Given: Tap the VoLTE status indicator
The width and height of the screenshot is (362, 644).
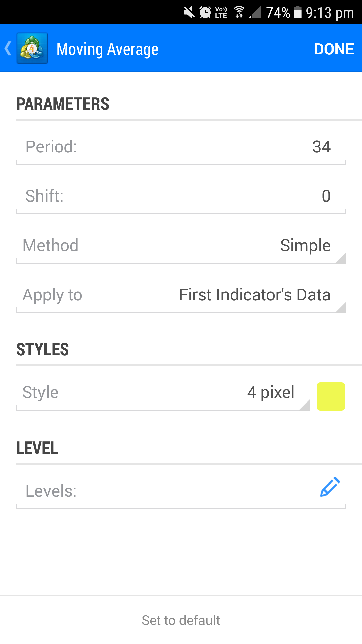Looking at the screenshot, I should click(x=221, y=12).
